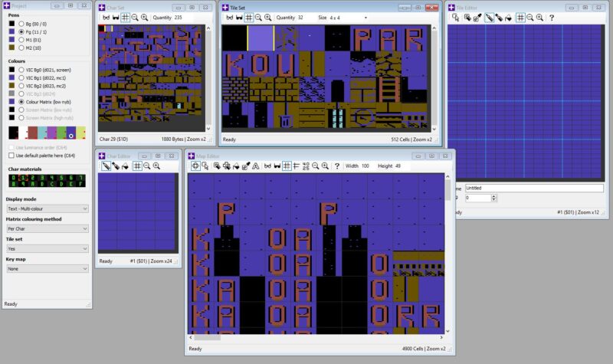Select fill bucket in Char Editor
The image size is (613, 364).
(x=125, y=166)
